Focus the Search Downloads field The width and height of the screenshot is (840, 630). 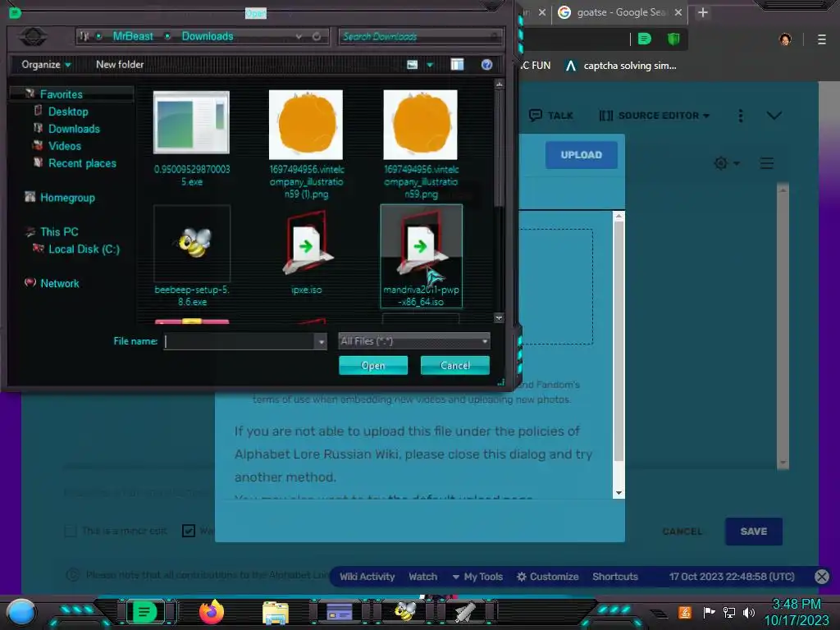point(419,36)
